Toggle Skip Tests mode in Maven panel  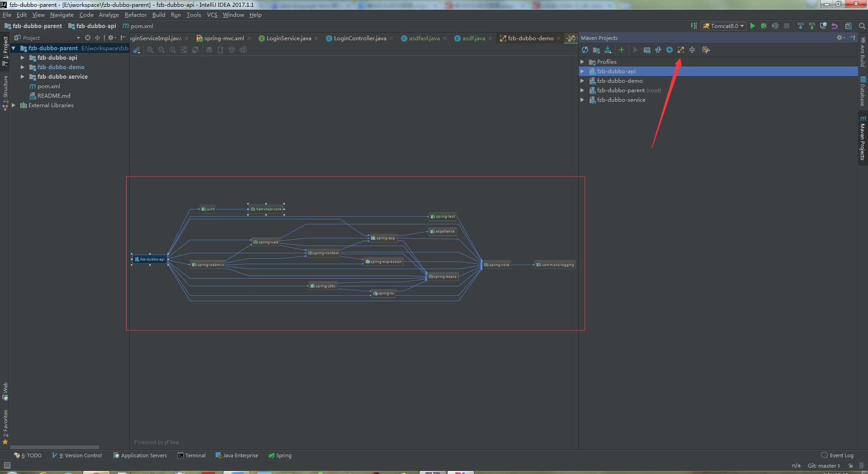click(670, 50)
